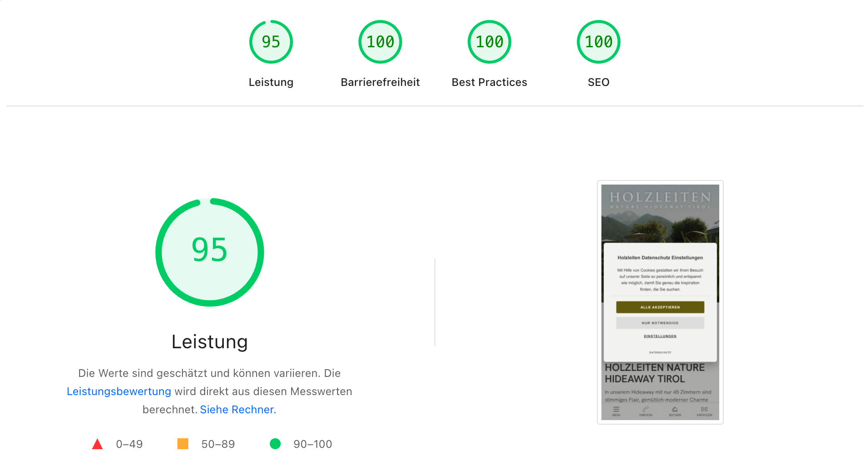868x461 pixels.
Task: Switch to the SEO score section
Action: (598, 41)
